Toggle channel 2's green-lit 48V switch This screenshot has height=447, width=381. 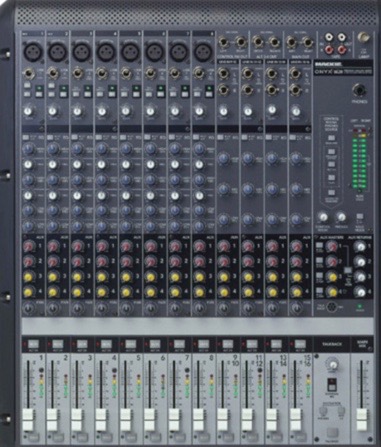click(x=64, y=91)
